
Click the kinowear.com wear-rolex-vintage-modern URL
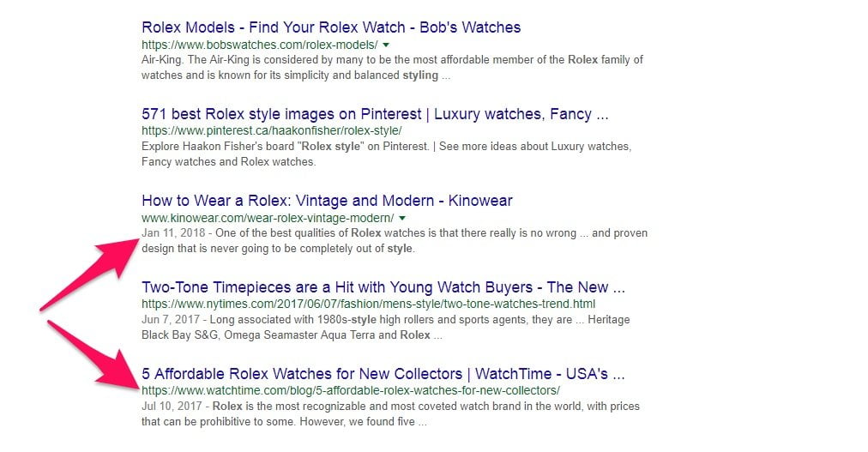click(x=268, y=218)
